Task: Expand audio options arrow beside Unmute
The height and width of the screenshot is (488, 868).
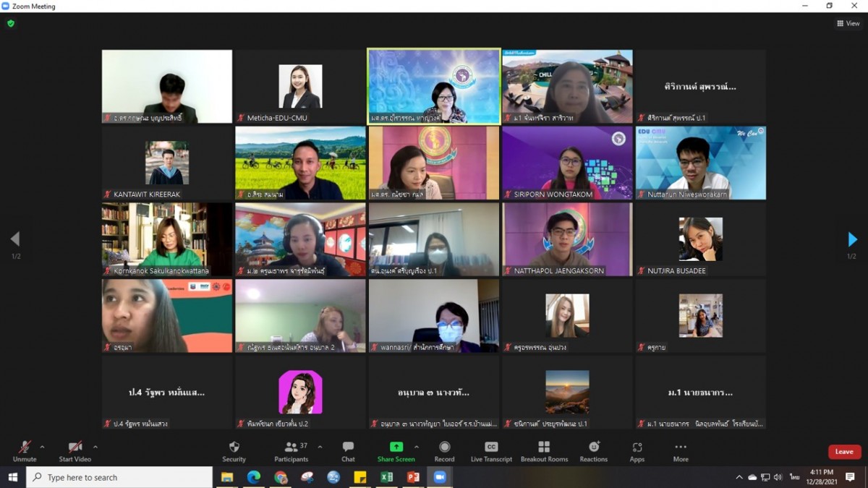Action: 42,447
